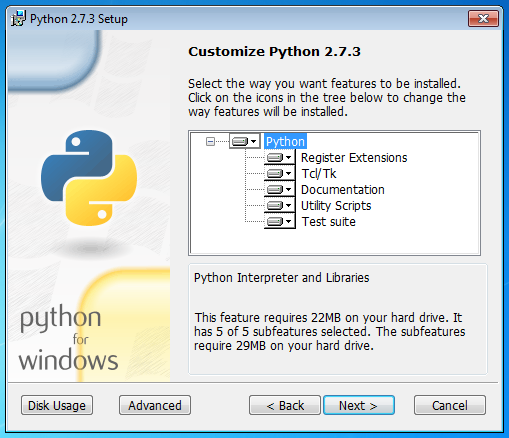Open the Tcl/Tk feature dropdown

[x=280, y=173]
